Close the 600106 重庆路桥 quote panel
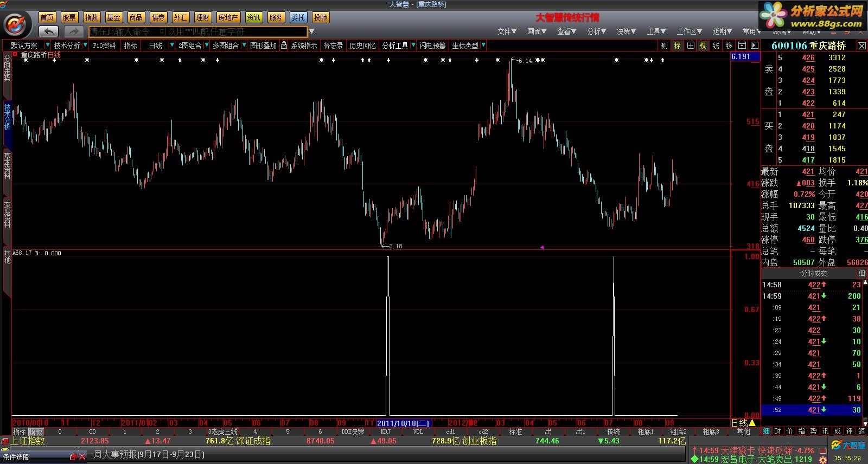Viewport: 868px width, 464px height. click(x=861, y=46)
